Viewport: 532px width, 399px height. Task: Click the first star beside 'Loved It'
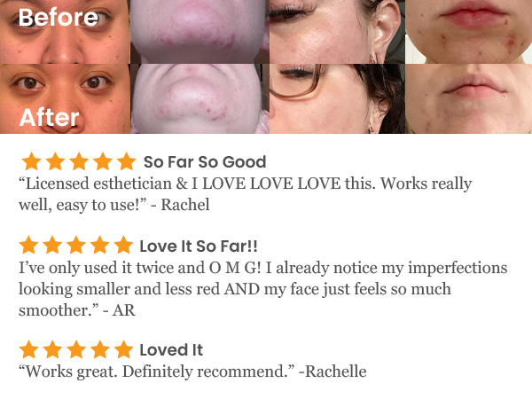tap(29, 349)
